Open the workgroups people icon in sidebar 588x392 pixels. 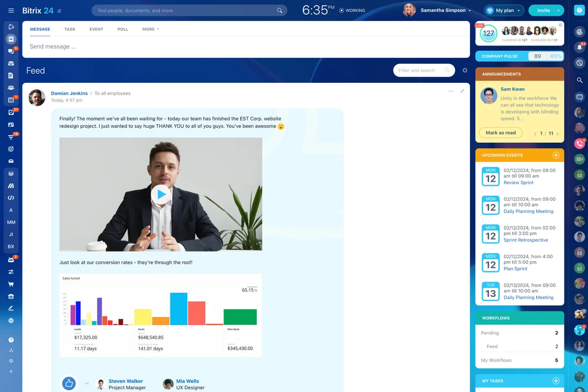[x=11, y=88]
